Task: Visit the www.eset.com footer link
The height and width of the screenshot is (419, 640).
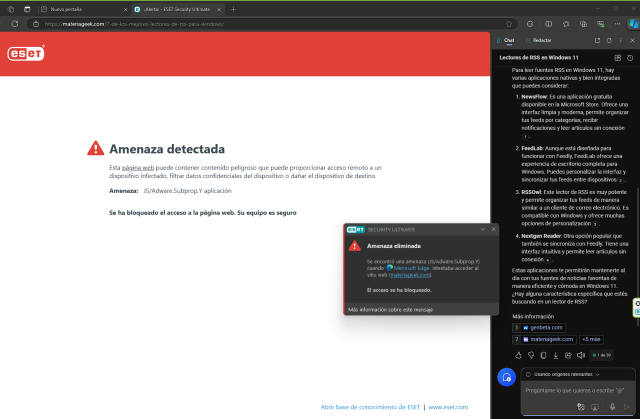Action: 447,407
